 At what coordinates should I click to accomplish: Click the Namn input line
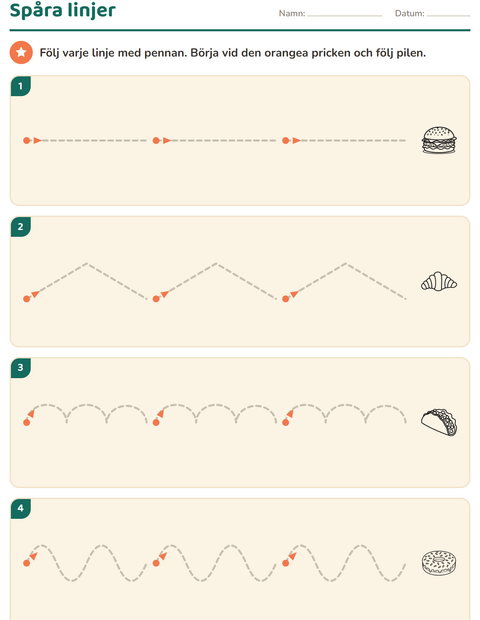pos(345,15)
